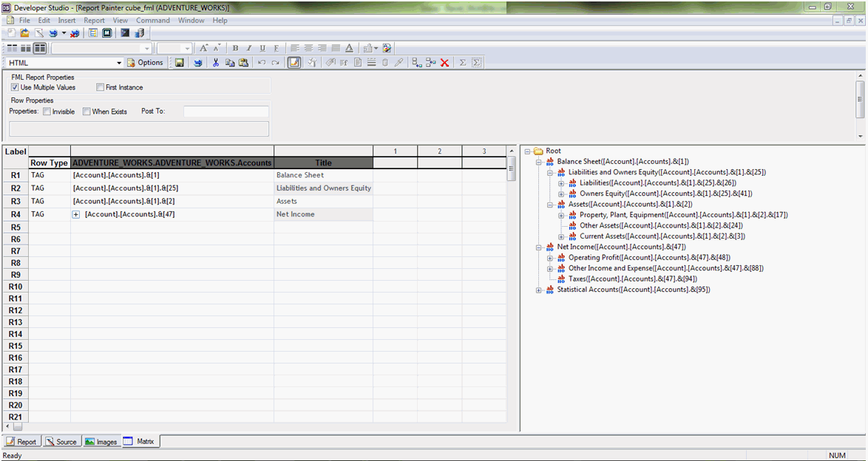Open the Report menu
Image resolution: width=868 pixels, height=461 pixels.
click(x=94, y=21)
